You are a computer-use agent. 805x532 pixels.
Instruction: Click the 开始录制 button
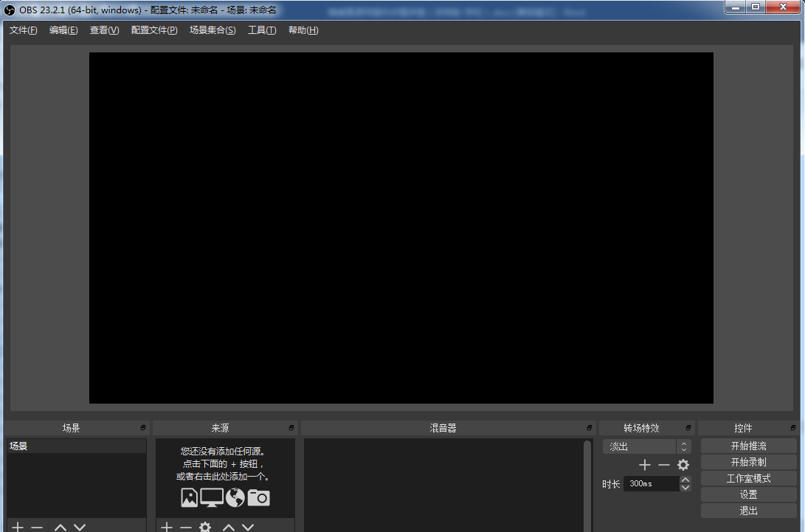coord(748,462)
